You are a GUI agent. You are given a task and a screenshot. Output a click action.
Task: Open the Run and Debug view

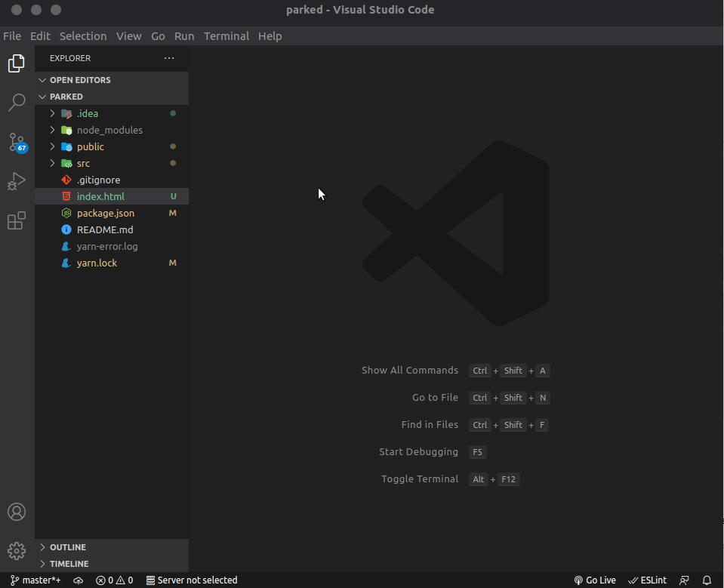[17, 181]
